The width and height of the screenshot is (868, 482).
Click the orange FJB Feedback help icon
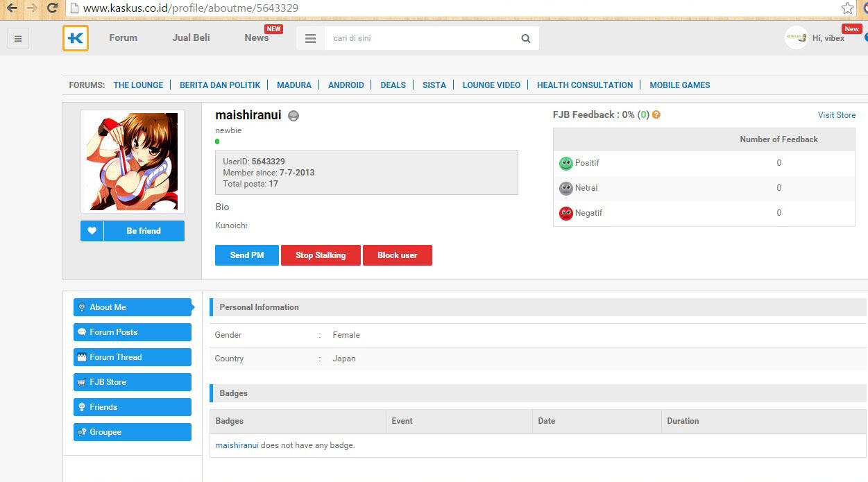point(656,114)
